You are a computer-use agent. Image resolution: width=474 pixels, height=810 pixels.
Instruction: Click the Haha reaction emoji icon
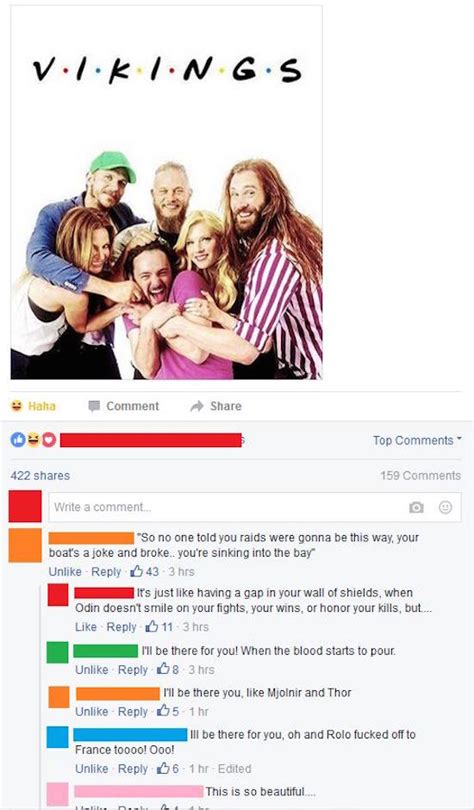(x=17, y=406)
